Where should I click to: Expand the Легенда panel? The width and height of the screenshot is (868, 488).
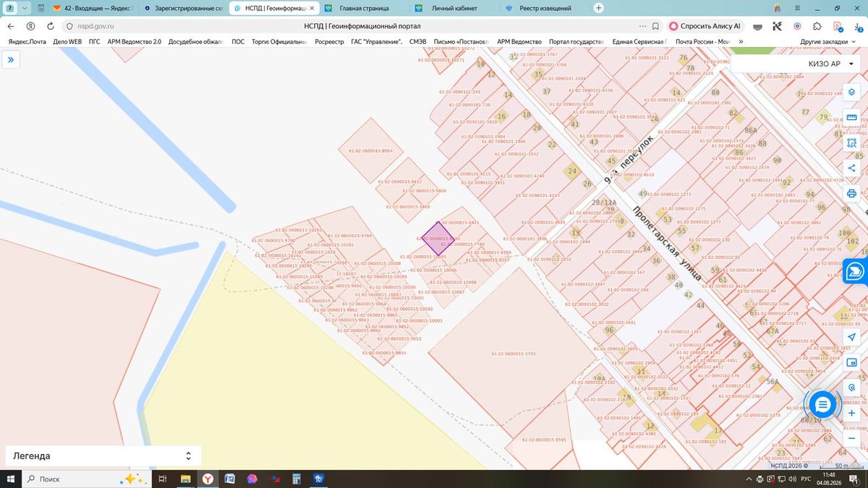tap(103, 456)
